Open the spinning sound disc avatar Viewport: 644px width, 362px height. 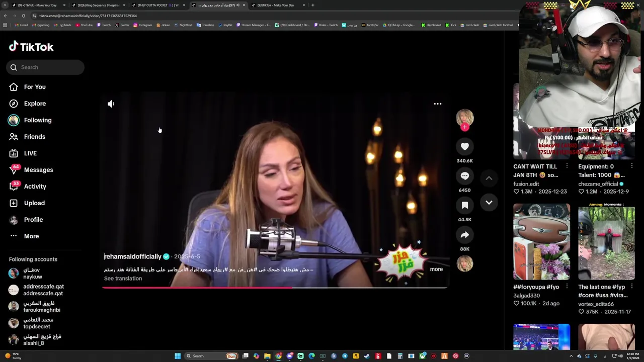[465, 263]
